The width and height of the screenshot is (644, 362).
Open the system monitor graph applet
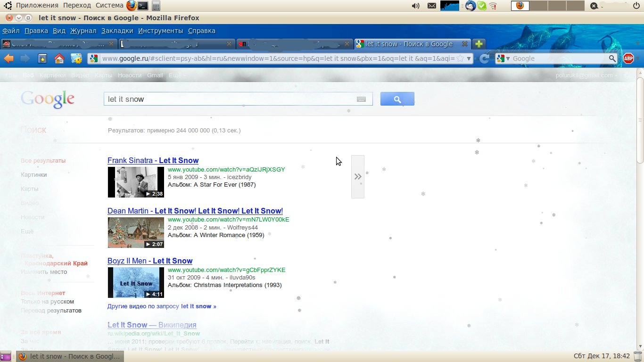coord(450,6)
